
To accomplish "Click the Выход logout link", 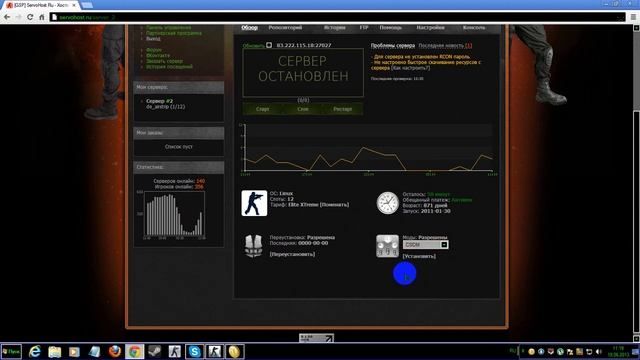I will [153, 39].
